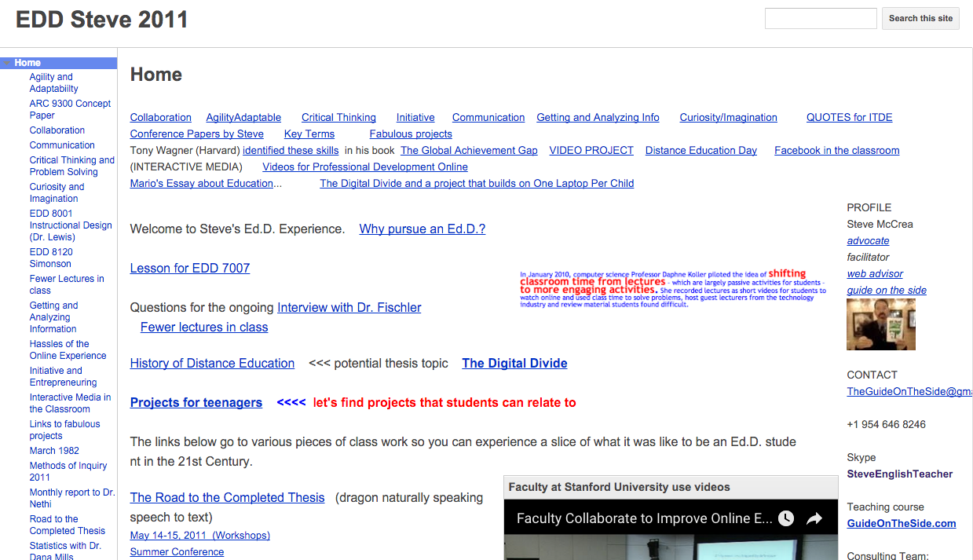This screenshot has width=973, height=560.
Task: Click the share arrow icon on video
Action: coord(814,518)
